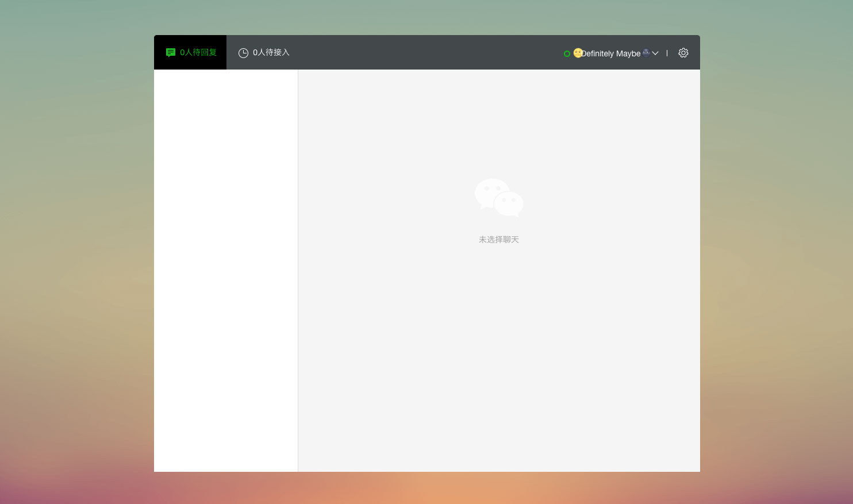Open the 0人待回复 tab label

click(198, 52)
